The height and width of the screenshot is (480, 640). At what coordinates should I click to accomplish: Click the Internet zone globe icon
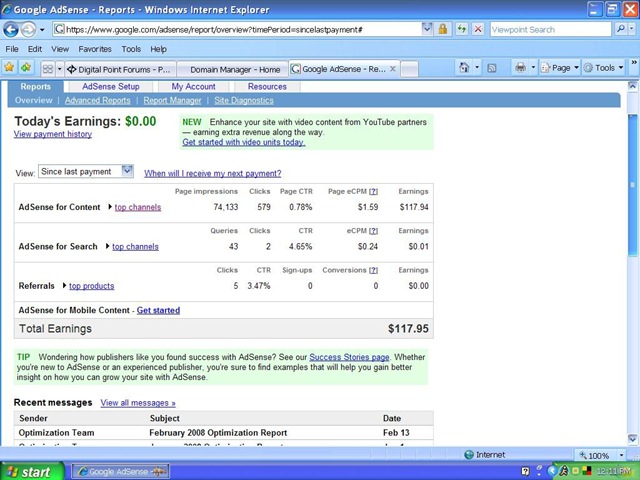click(x=469, y=455)
